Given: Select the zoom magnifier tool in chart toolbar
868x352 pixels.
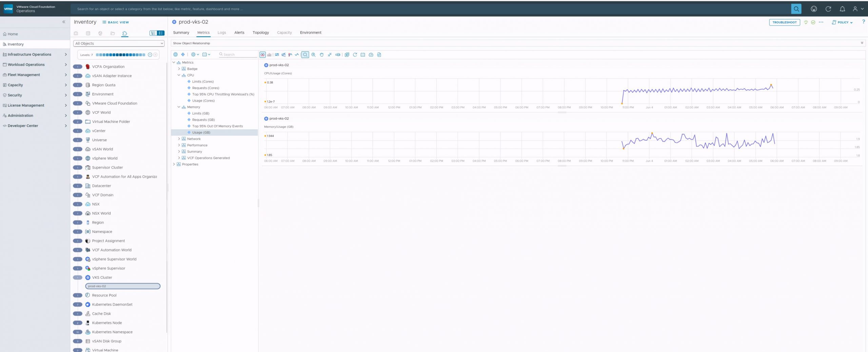Looking at the screenshot, I should tap(305, 55).
